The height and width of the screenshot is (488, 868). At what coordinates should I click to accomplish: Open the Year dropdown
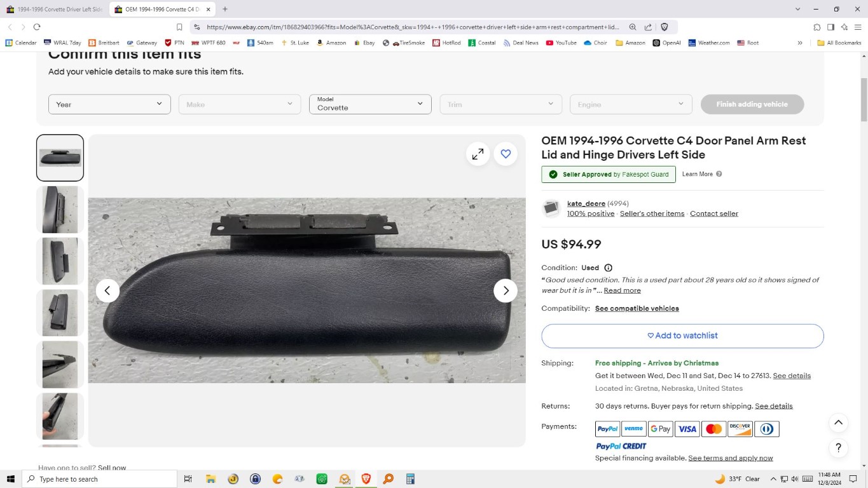coord(109,104)
